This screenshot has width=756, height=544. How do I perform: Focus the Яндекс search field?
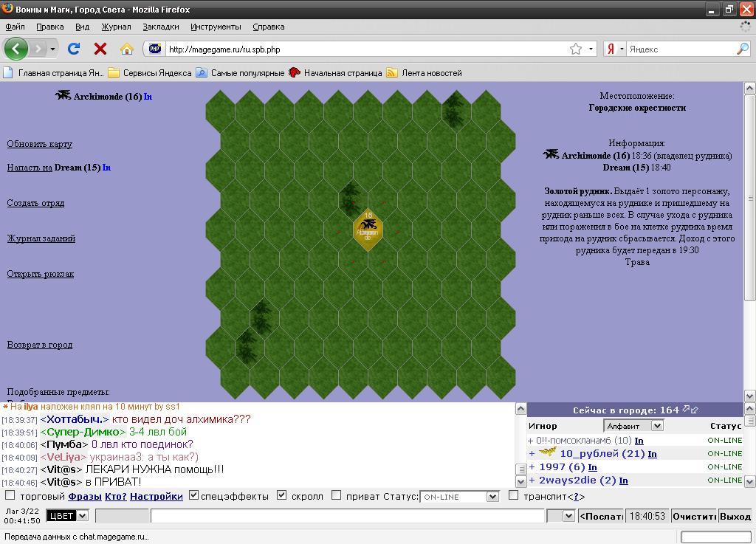[681, 49]
